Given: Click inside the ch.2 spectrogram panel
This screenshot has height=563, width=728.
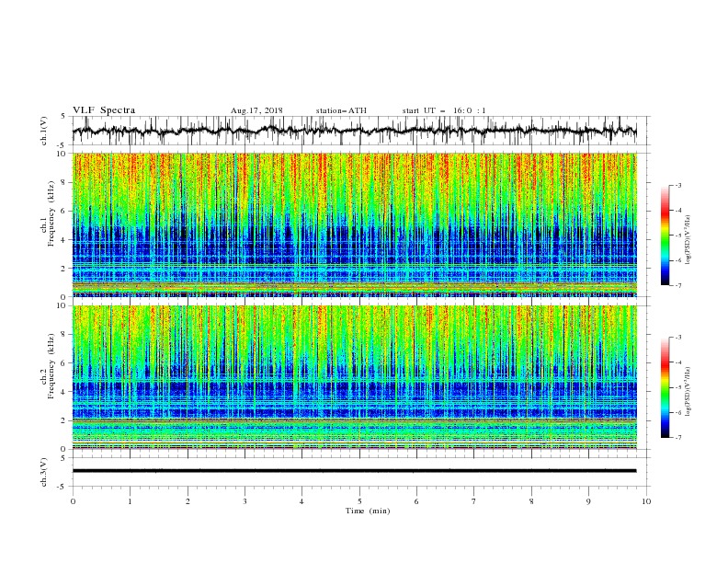Looking at the screenshot, I should 354,377.
